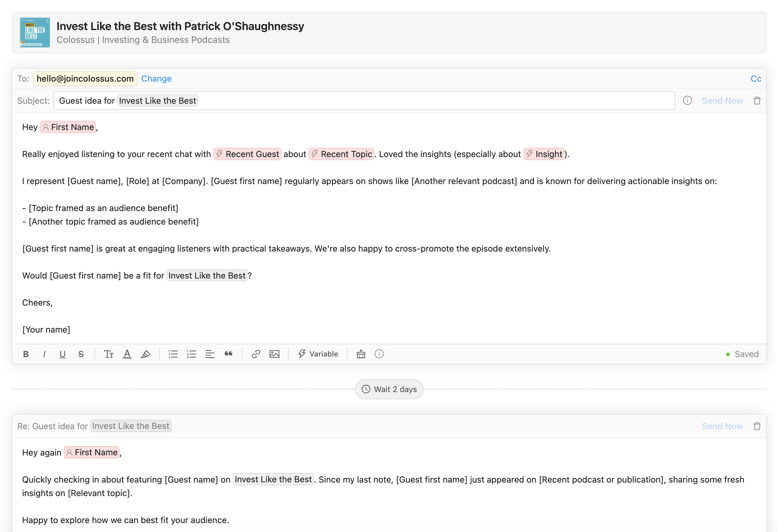Add a Cc recipient
The height and width of the screenshot is (532, 778).
(756, 79)
